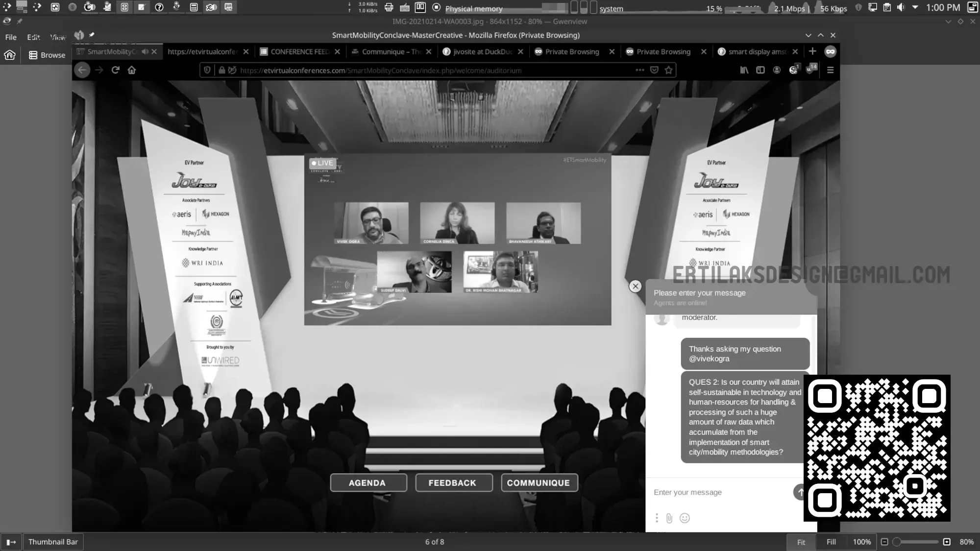Enable Fit zoom mode
The width and height of the screenshot is (980, 551).
click(801, 542)
